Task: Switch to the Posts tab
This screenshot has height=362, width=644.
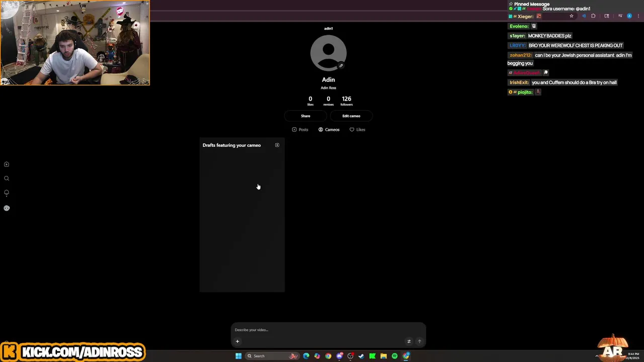Action: (300, 130)
